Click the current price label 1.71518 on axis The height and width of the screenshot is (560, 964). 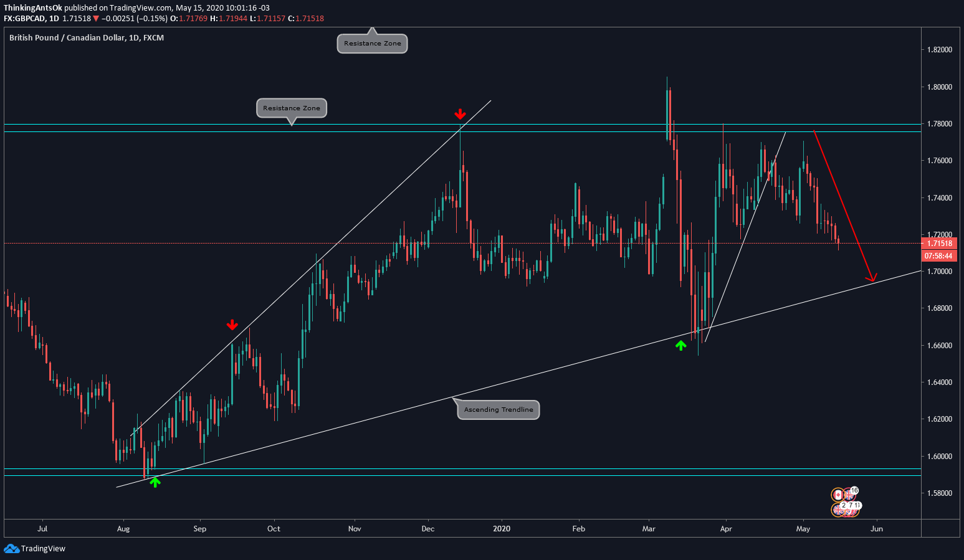pos(940,244)
